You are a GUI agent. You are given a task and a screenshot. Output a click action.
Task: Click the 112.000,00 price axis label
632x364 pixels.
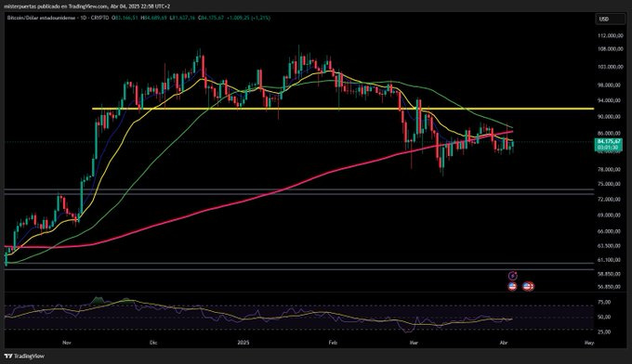610,36
